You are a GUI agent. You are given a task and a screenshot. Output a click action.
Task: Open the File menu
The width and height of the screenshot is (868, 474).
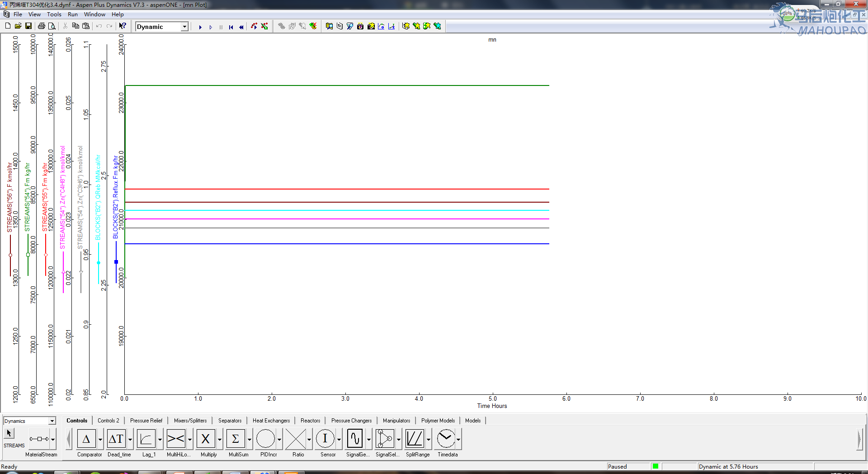tap(18, 14)
